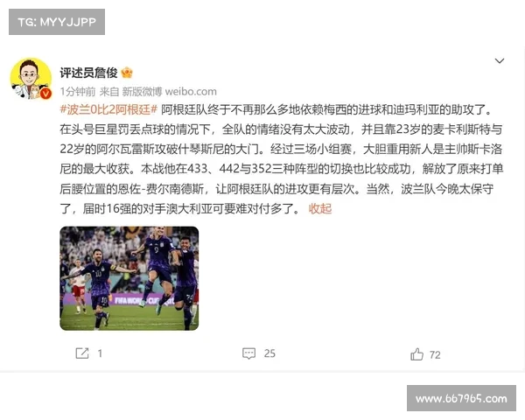Click 来自 label beside timestamp

(x=109, y=91)
